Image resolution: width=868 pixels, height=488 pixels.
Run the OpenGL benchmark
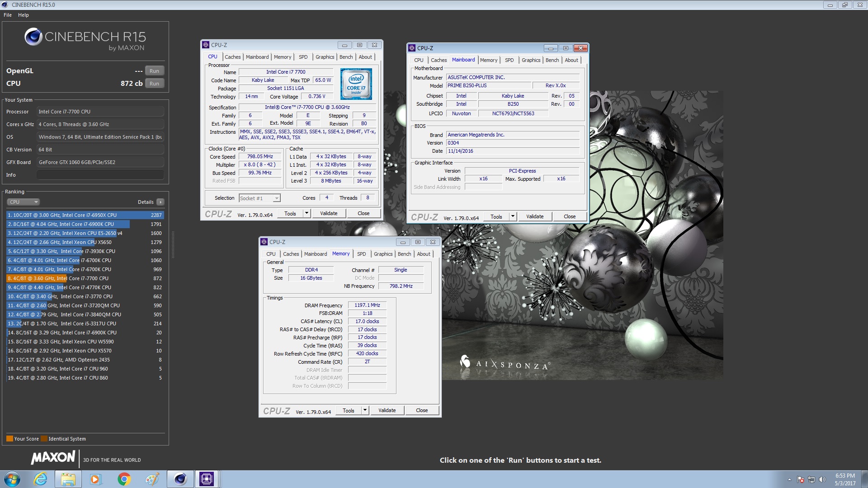(154, 71)
